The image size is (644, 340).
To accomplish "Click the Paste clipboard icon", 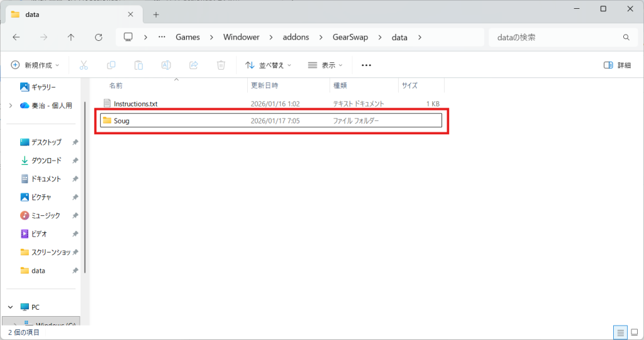I will tap(139, 65).
